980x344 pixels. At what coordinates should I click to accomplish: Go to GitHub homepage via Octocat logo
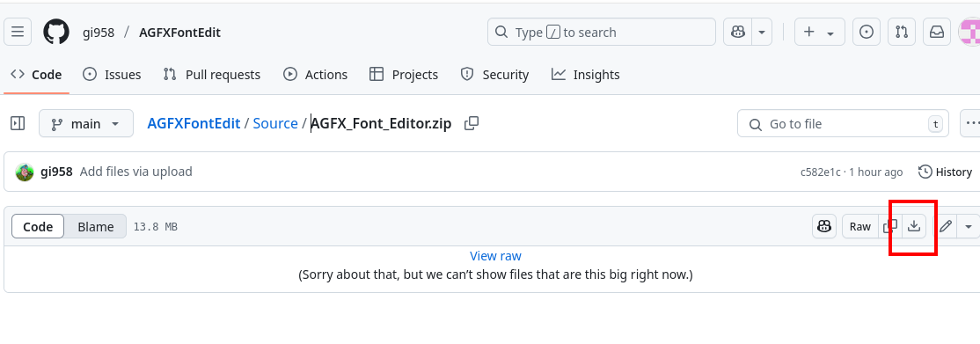tap(56, 32)
